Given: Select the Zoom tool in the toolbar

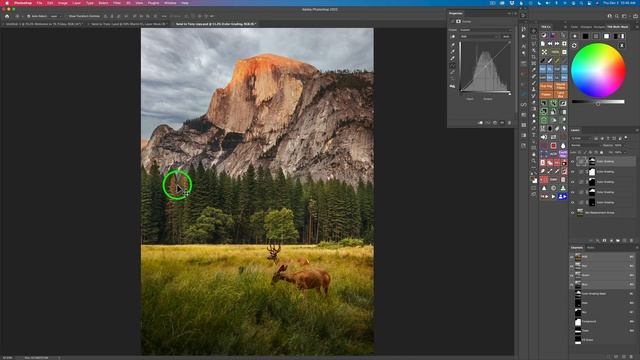Looking at the screenshot, I should pyautogui.click(x=533, y=160).
